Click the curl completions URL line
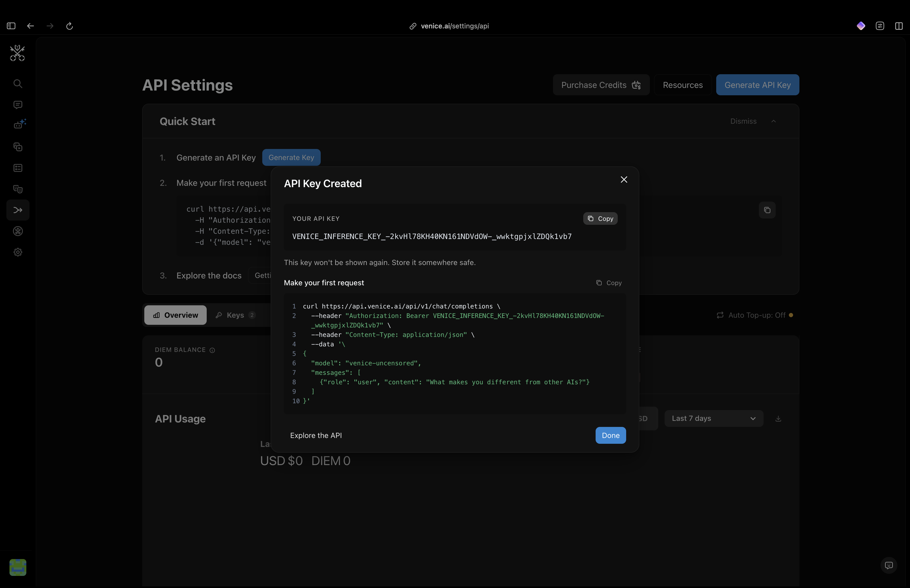This screenshot has width=910, height=588. coord(401,307)
